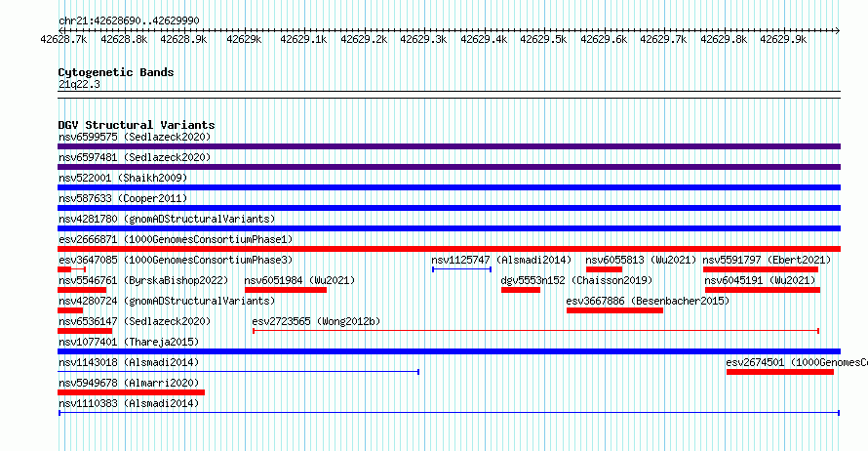Screen dimensions: 868x451
Task: Click esv2666871 (1000GenomesConsortiumPhase1) label
Action: click(x=176, y=239)
